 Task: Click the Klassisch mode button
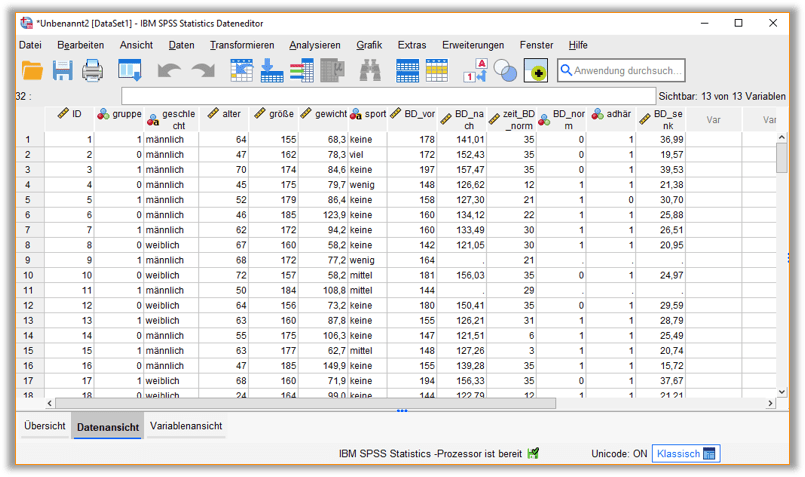pos(685,454)
